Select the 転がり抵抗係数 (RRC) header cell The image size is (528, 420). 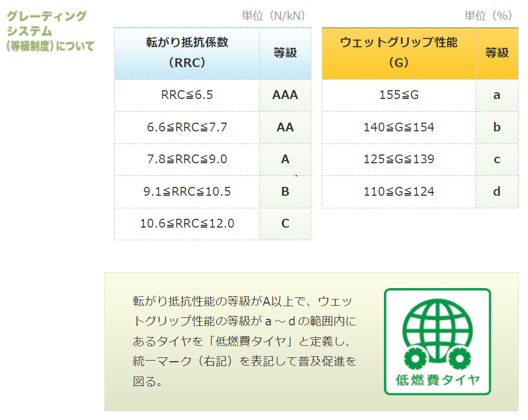[187, 53]
